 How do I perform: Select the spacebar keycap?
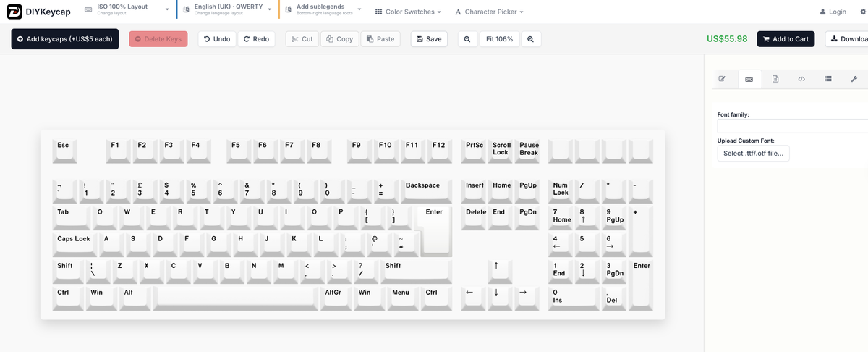coord(235,298)
